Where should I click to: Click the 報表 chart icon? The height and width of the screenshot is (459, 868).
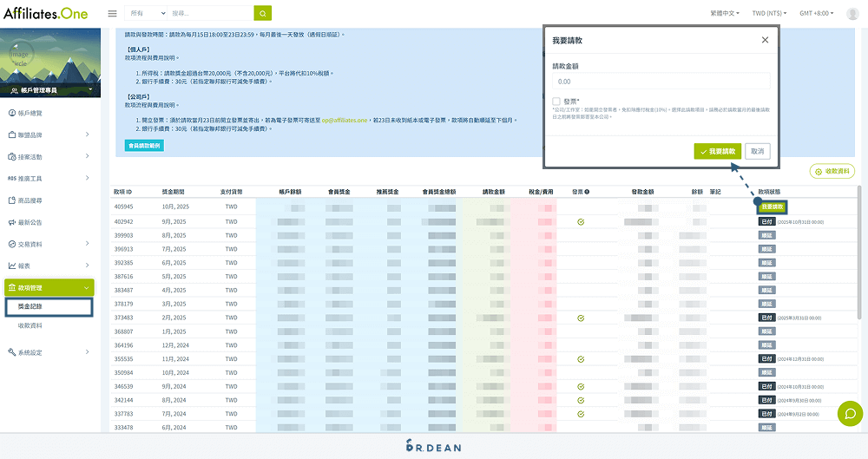pyautogui.click(x=11, y=266)
